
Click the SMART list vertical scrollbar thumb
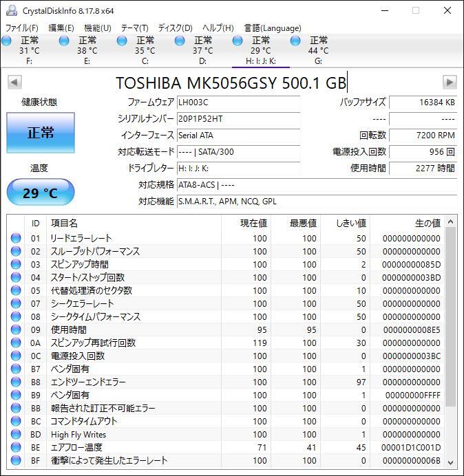tap(451, 316)
